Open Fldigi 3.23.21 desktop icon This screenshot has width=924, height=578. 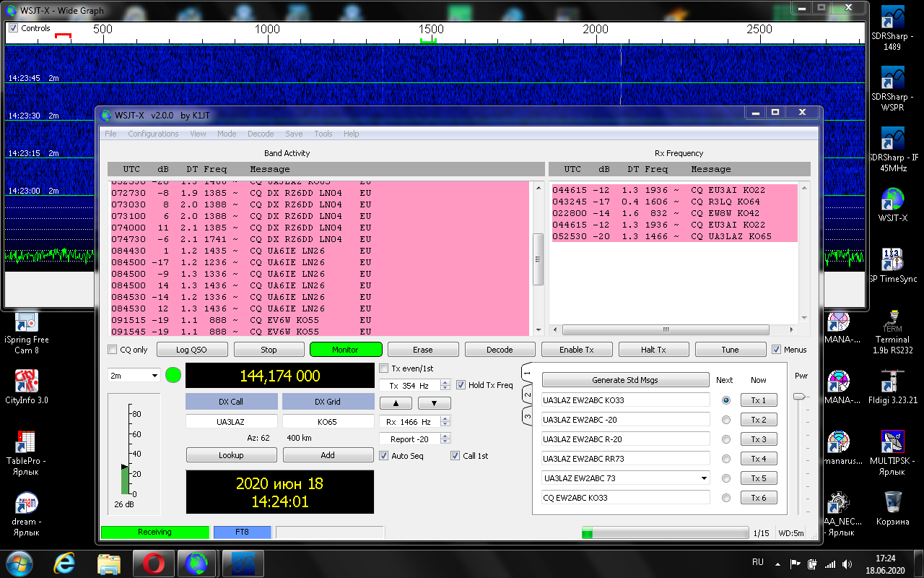coord(893,381)
